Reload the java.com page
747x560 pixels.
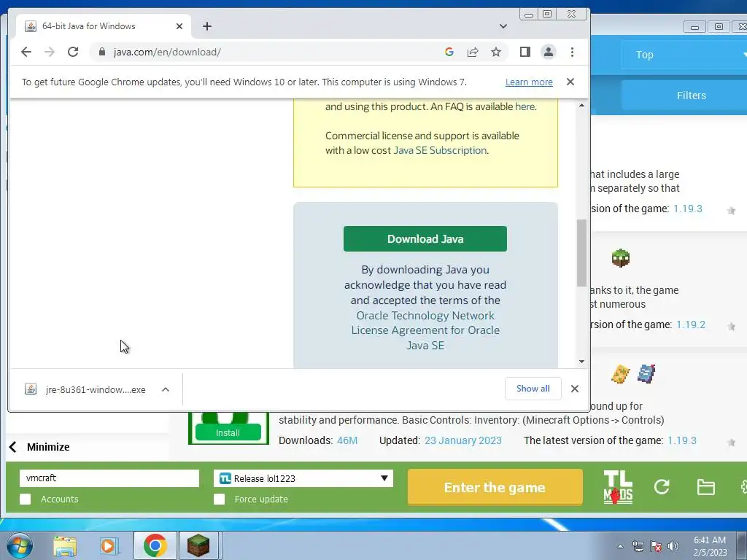73,52
